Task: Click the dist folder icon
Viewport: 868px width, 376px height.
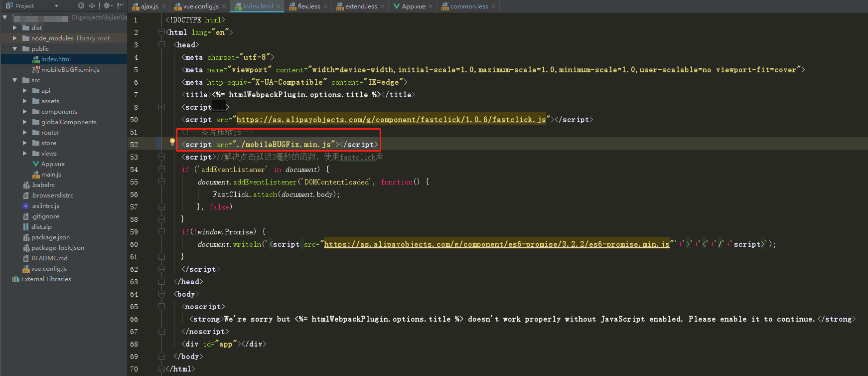Action: point(26,28)
